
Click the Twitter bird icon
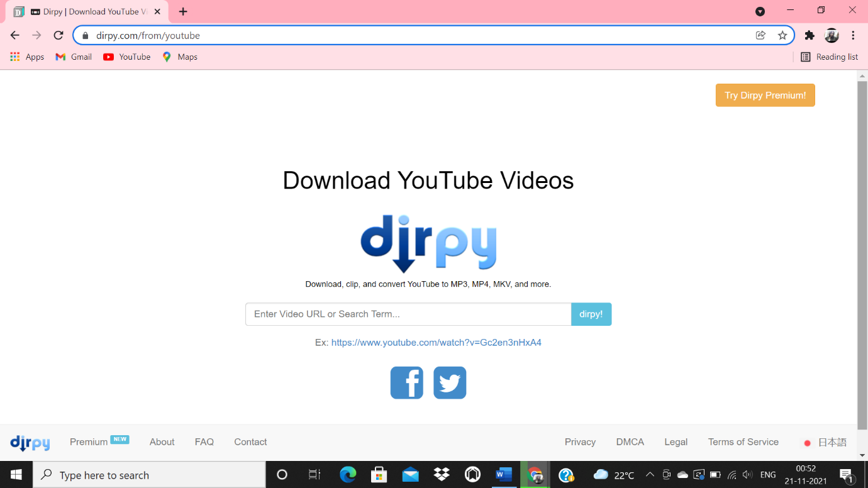[x=450, y=382]
